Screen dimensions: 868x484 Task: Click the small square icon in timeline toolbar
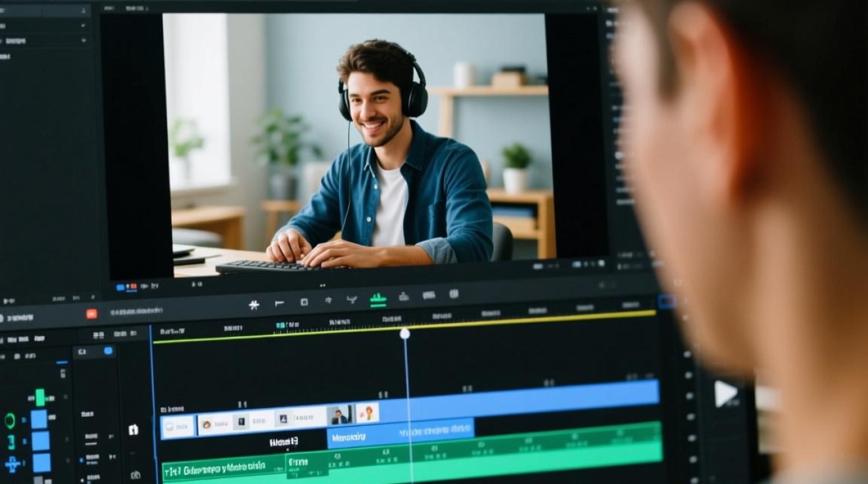coord(304,302)
